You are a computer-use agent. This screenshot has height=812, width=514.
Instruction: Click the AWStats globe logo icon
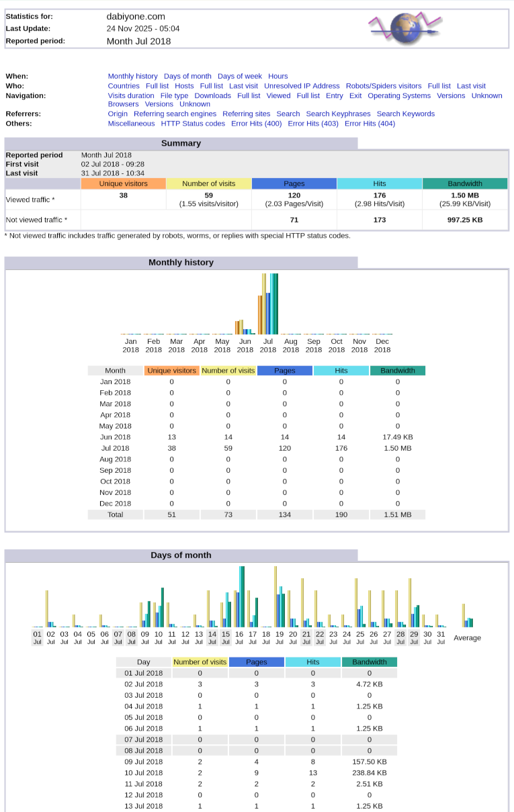(406, 28)
